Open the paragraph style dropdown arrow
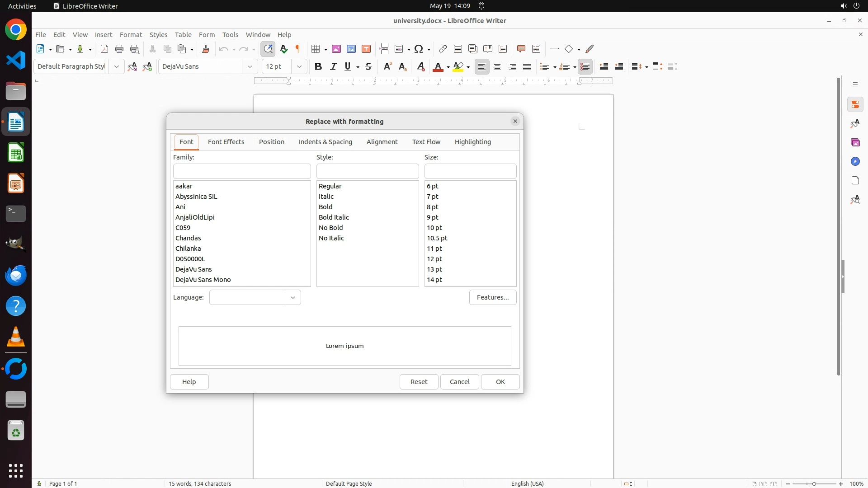Screen dimensions: 868x488 (x=117, y=66)
